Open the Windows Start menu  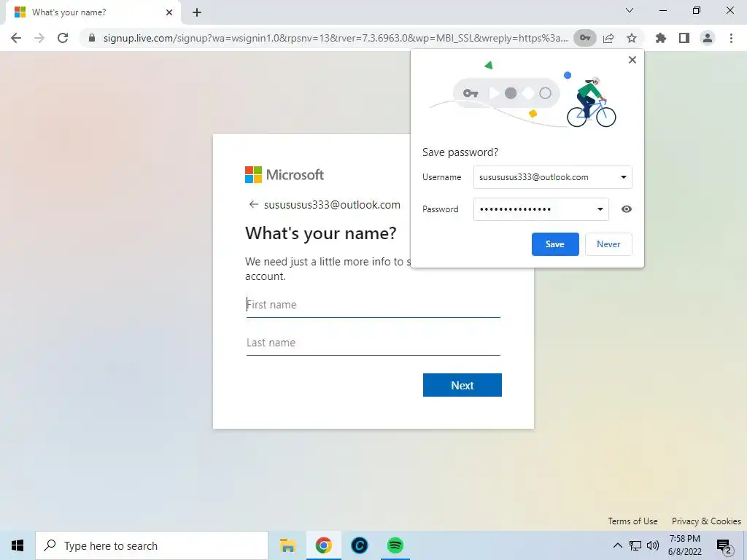pos(18,545)
